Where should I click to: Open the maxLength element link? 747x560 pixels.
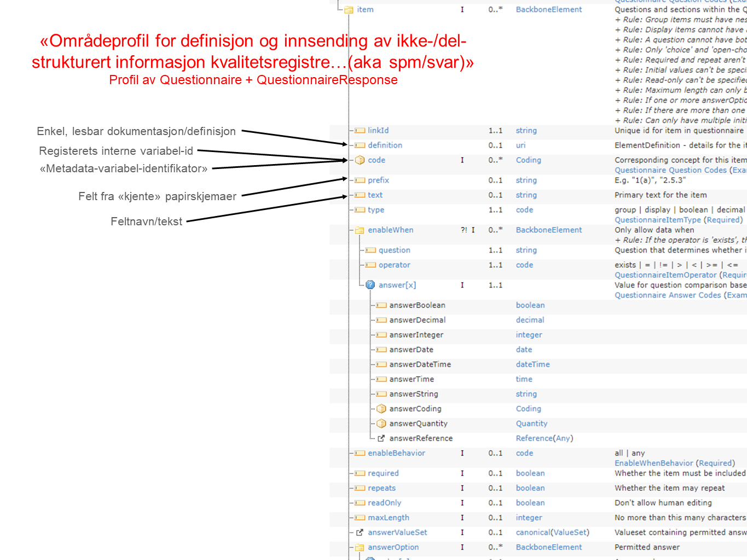(389, 518)
